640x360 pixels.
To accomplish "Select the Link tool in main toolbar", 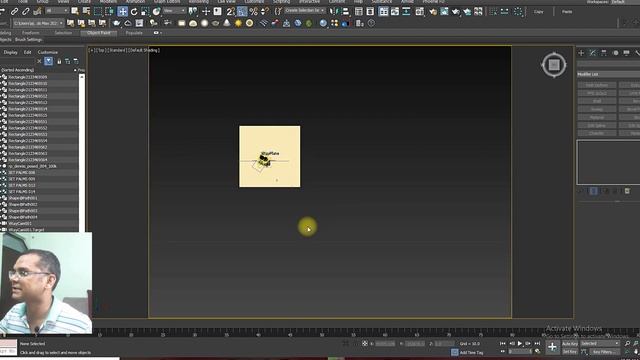I will (14, 11).
